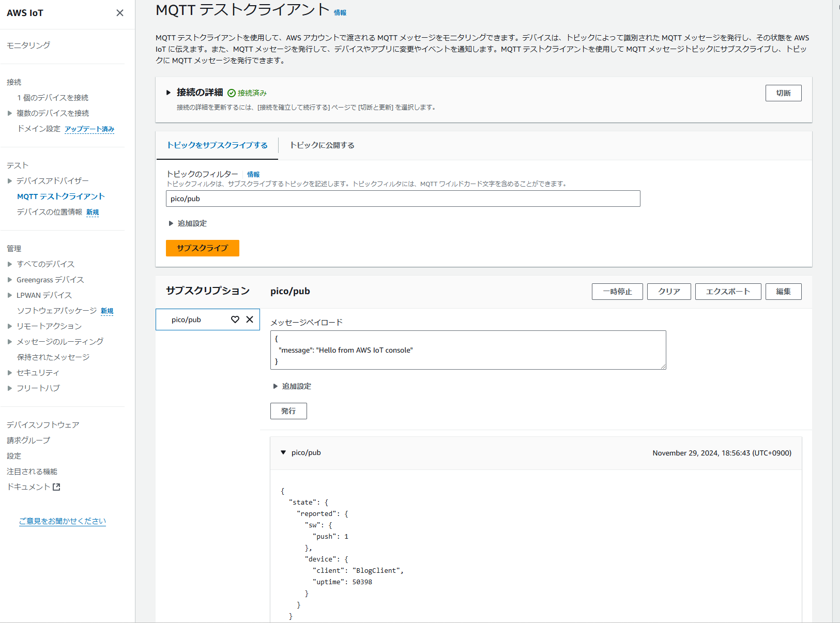This screenshot has height=623, width=840.
Task: Expand デバイスアドバイザー tree item
Action: [9, 181]
